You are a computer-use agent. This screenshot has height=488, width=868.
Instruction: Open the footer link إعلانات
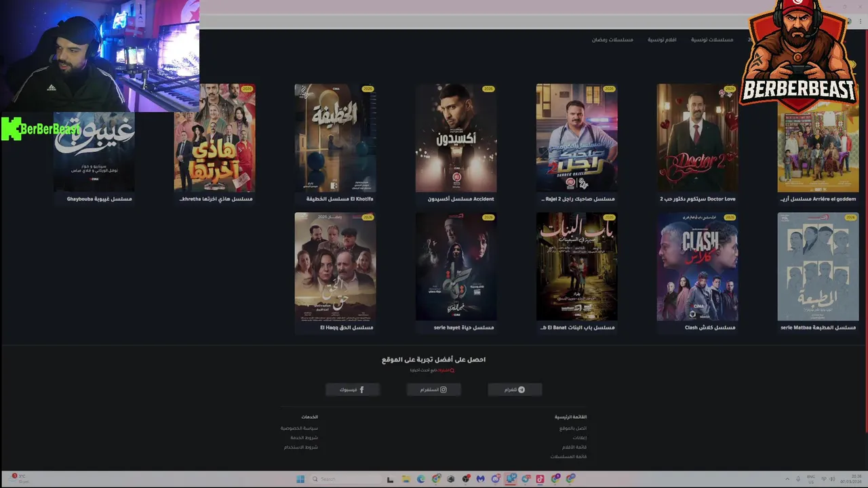580,438
